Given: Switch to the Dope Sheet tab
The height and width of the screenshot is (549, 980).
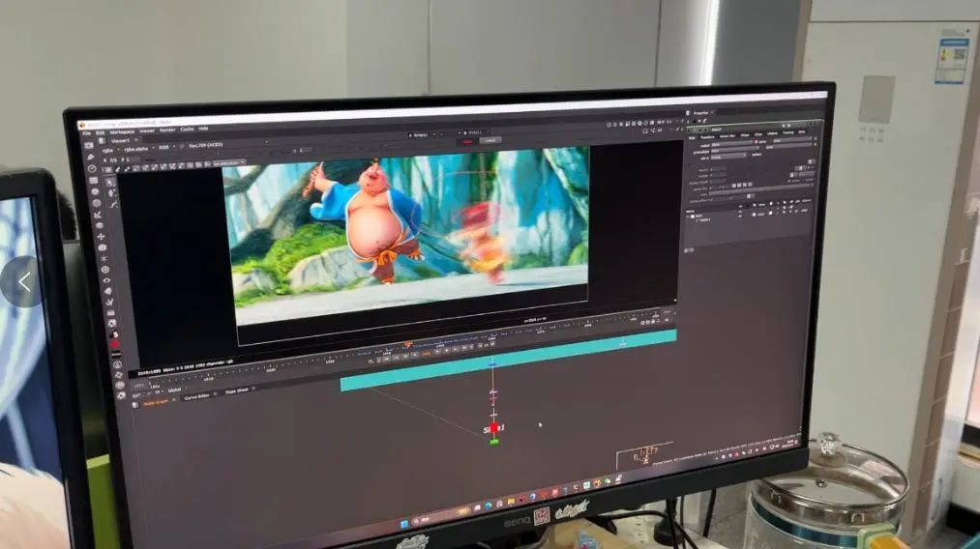Looking at the screenshot, I should (238, 390).
